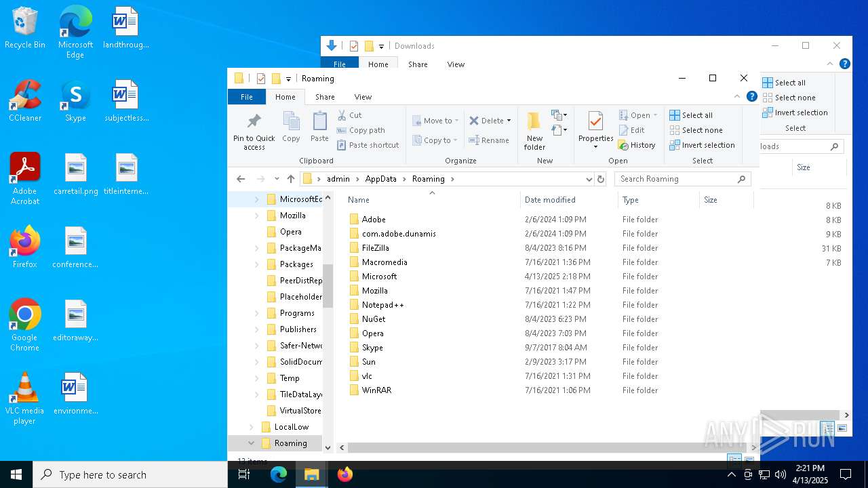Viewport: 868px width, 488px height.
Task: Collapse Roaming node in tree
Action: (x=251, y=443)
